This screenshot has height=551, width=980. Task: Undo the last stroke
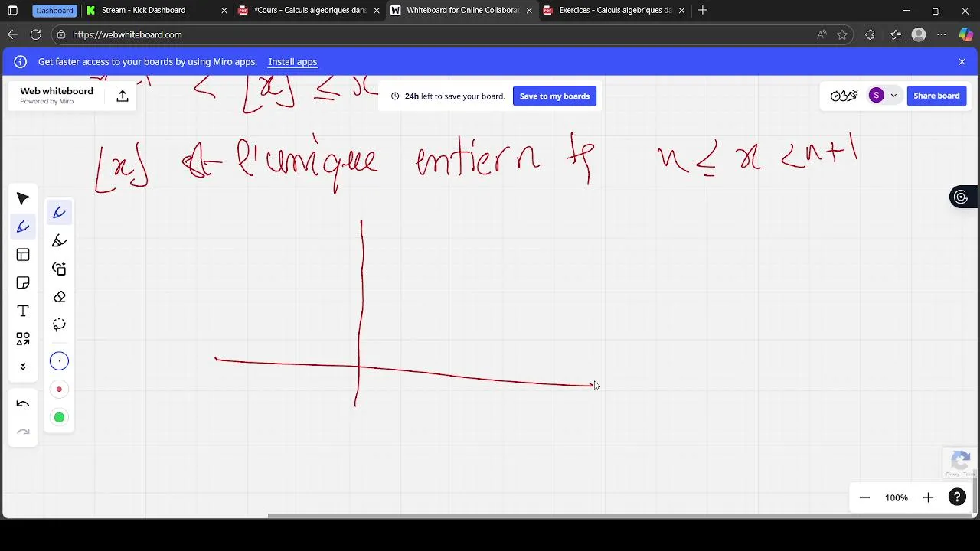[x=23, y=404]
